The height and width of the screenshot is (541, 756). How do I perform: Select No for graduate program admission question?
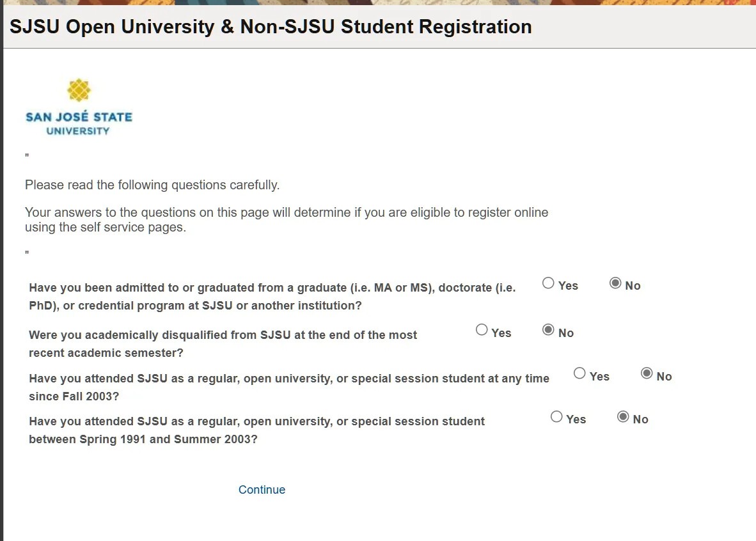[x=615, y=283]
